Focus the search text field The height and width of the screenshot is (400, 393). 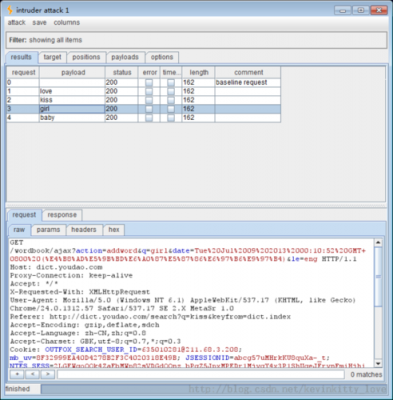tap(201, 375)
